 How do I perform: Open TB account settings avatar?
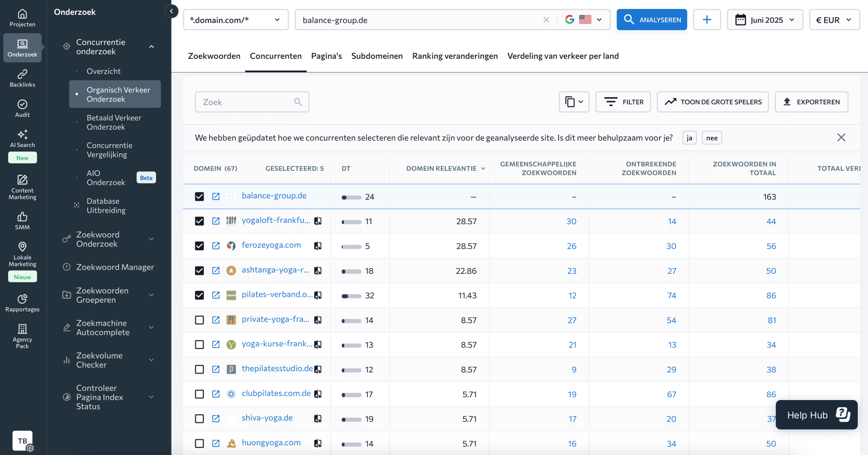tap(22, 441)
